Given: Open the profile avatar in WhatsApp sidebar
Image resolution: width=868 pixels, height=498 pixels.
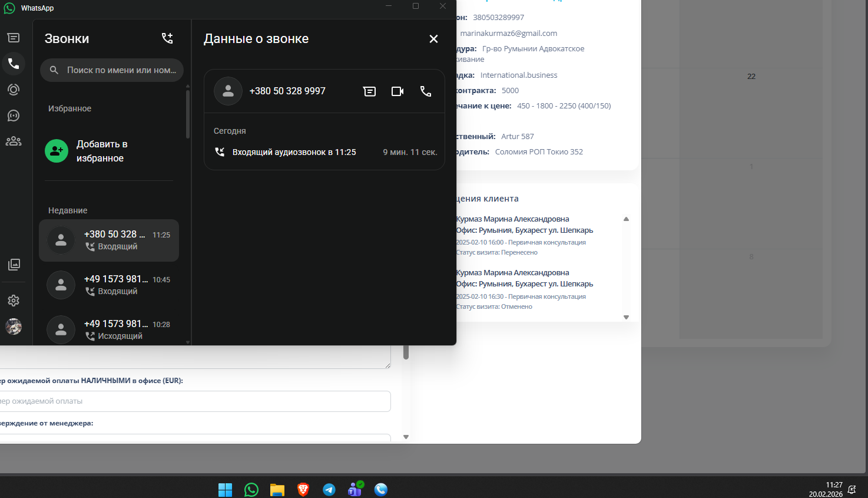Looking at the screenshot, I should click(x=14, y=326).
